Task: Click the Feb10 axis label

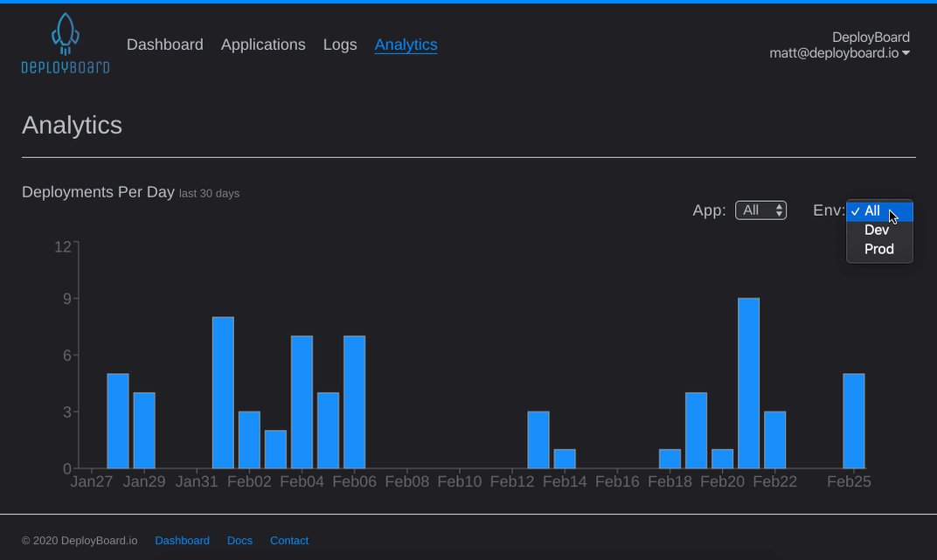Action: [x=460, y=481]
